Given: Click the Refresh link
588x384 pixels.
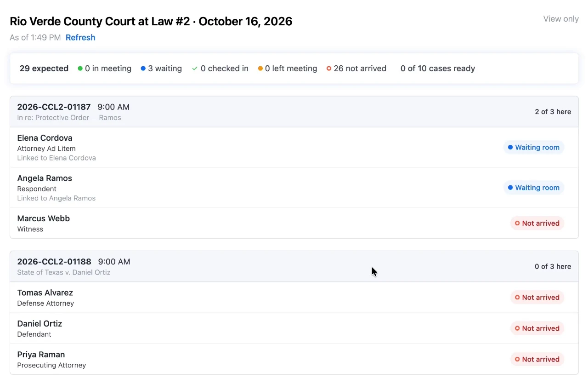Looking at the screenshot, I should pos(80,38).
